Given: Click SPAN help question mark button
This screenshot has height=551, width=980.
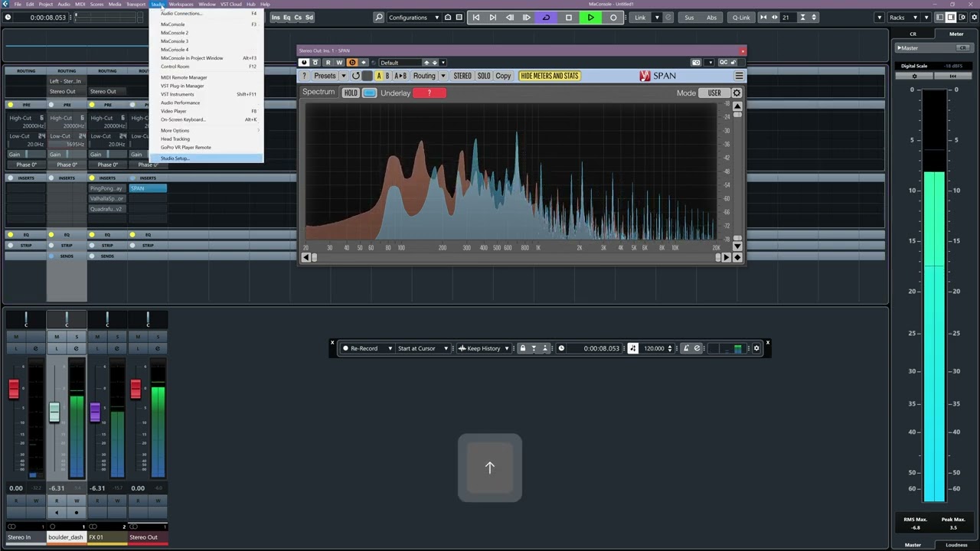Looking at the screenshot, I should pos(304,76).
